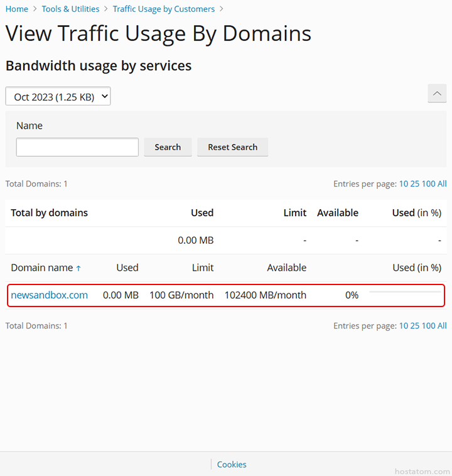Show 25 entries per page above table
The height and width of the screenshot is (476, 452).
415,184
